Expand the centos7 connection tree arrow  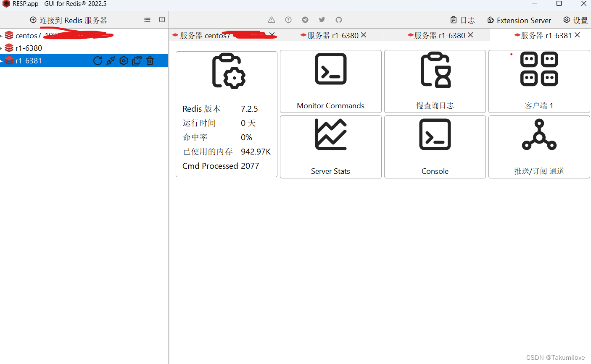click(x=2, y=36)
